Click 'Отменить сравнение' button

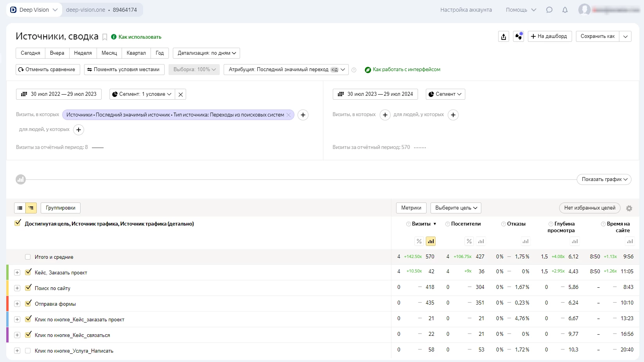[48, 70]
